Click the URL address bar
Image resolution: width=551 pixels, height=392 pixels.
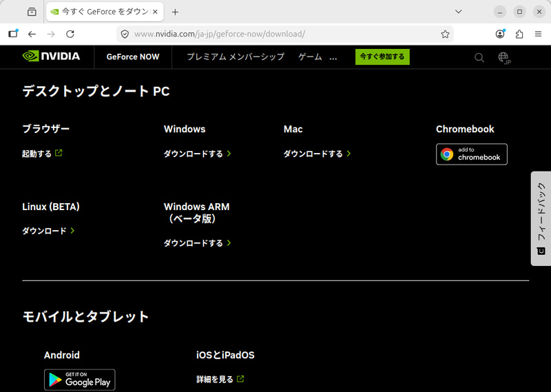click(284, 34)
